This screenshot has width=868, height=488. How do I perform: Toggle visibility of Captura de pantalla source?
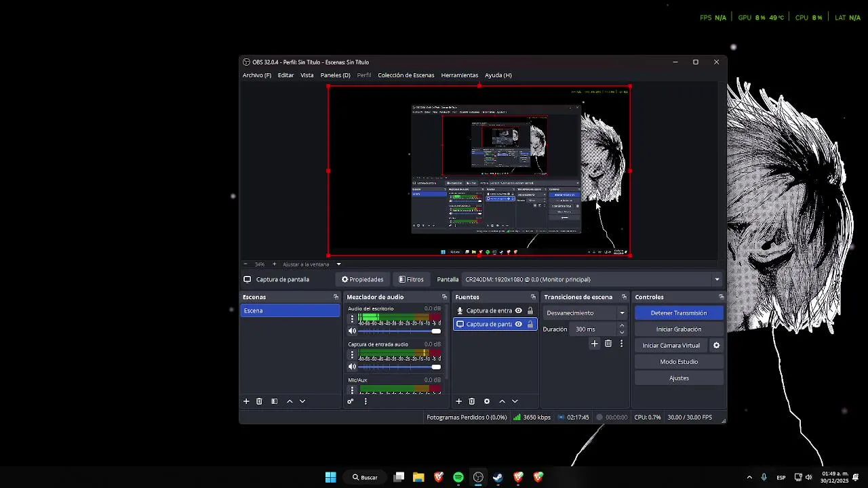518,325
